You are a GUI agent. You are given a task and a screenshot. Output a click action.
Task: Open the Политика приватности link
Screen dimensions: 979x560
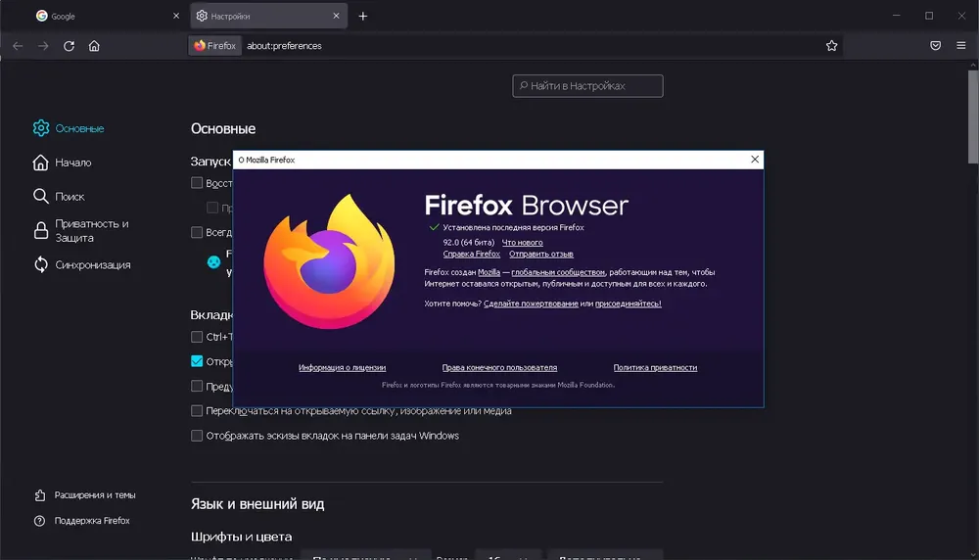tap(655, 368)
